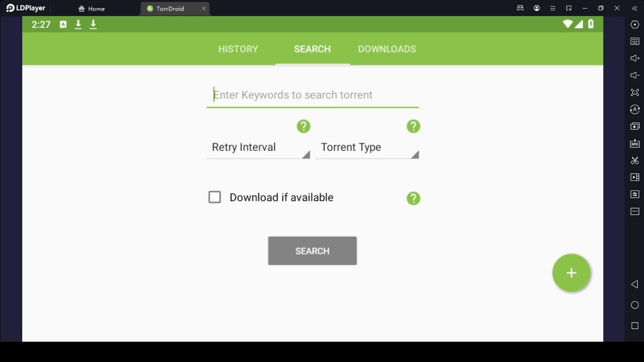Tap the Android recent apps square
The image size is (644, 362).
635,326
